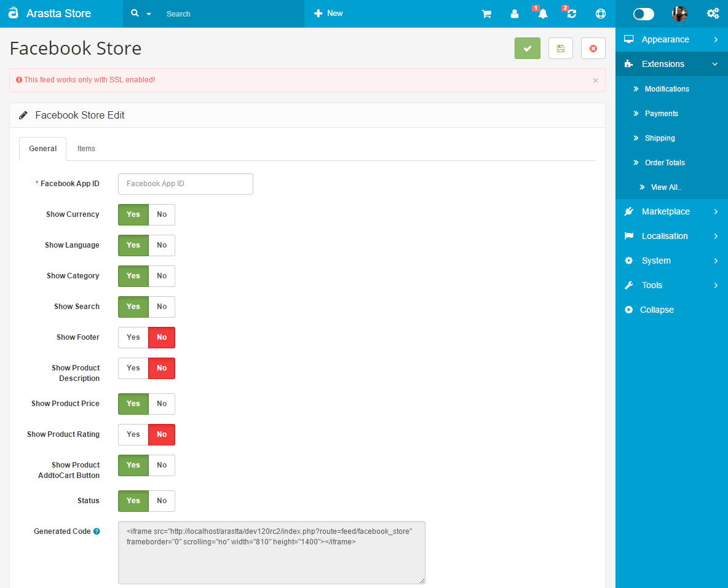Click the Localisation flag icon
Image resolution: width=728 pixels, height=588 pixels.
pyautogui.click(x=628, y=236)
